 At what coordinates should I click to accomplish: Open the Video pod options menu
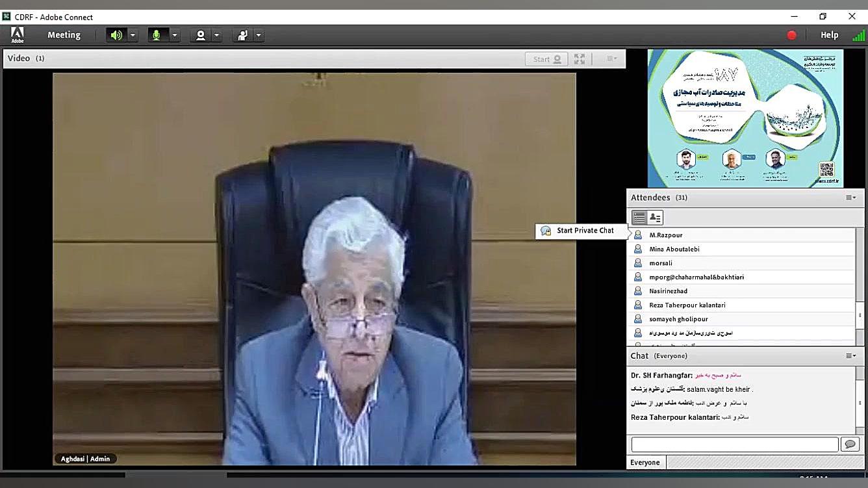click(x=612, y=58)
